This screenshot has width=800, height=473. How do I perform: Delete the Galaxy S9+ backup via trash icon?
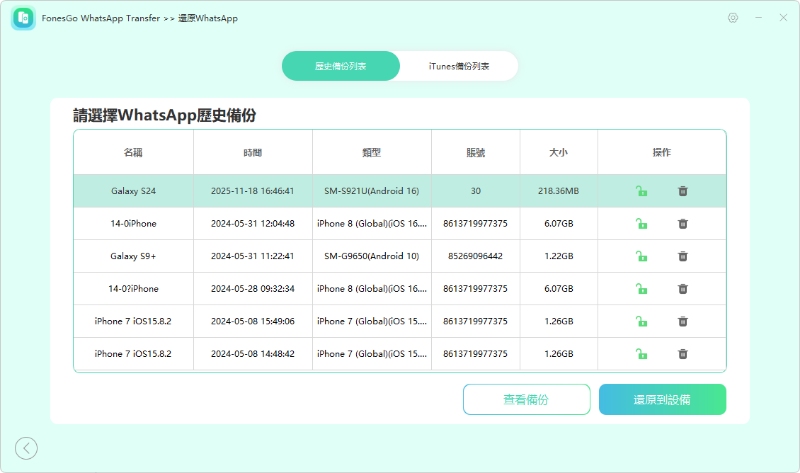click(x=683, y=256)
